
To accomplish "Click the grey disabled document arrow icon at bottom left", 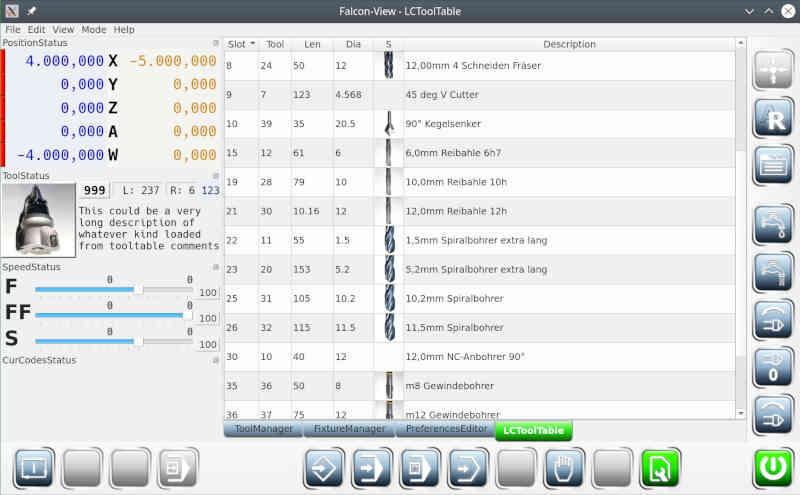I will (178, 467).
